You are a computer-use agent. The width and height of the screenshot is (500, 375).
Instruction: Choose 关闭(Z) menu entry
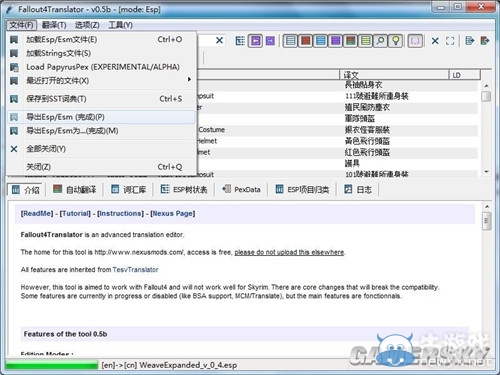coord(101,167)
